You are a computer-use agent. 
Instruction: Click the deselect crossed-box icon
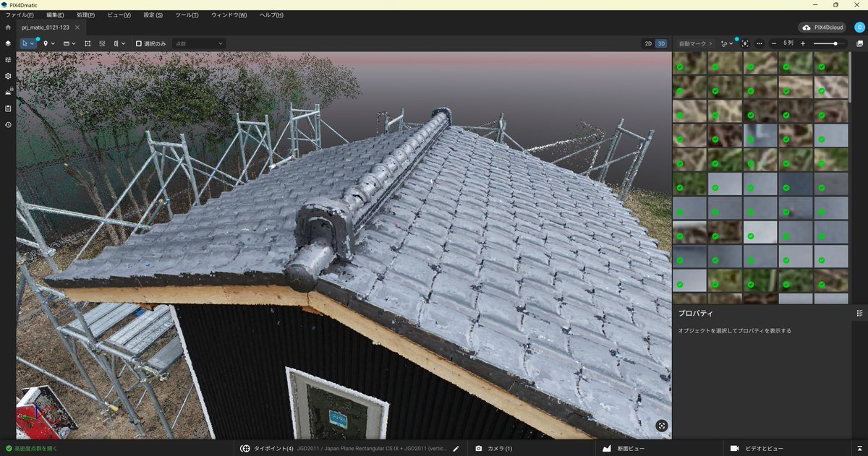[102, 43]
